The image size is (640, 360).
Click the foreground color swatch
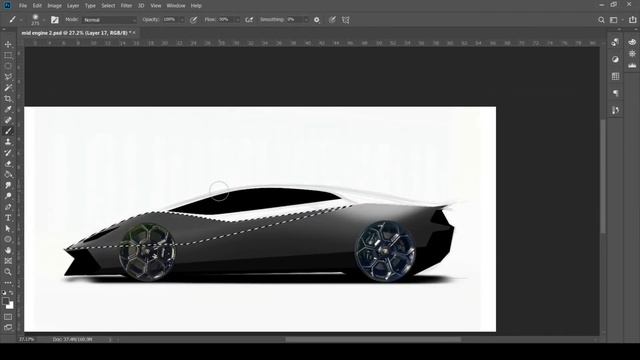[x=5, y=301]
